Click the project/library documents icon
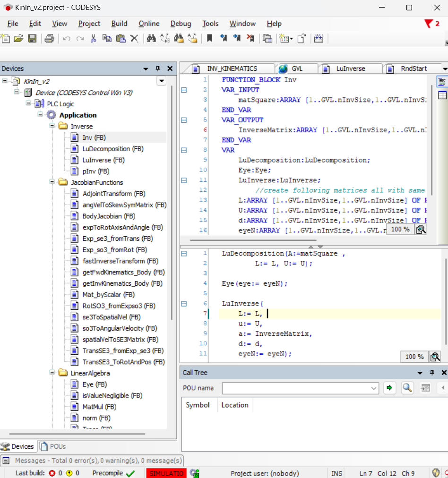The height and width of the screenshot is (478, 448). (302, 38)
